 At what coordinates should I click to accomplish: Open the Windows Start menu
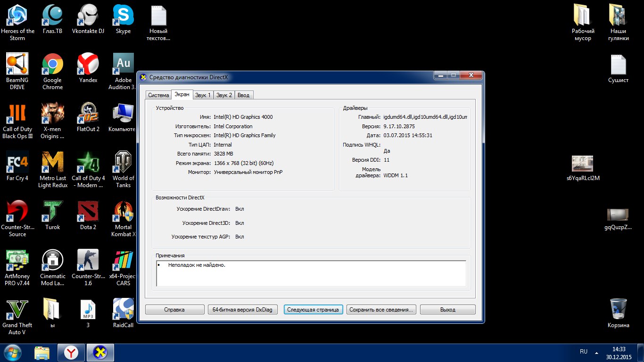pyautogui.click(x=14, y=353)
